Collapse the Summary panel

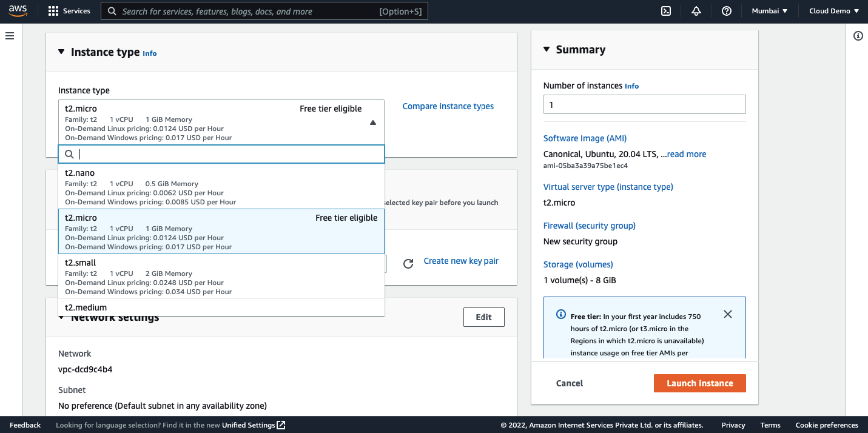tap(547, 50)
